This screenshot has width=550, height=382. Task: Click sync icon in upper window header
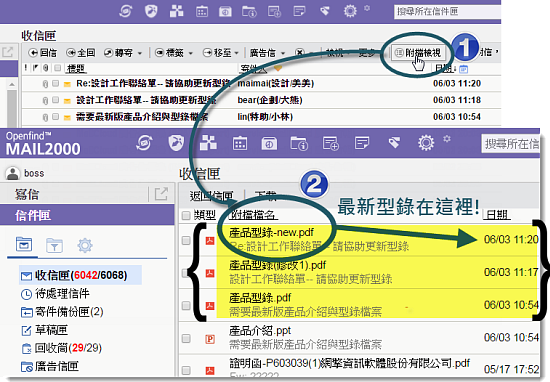click(125, 11)
